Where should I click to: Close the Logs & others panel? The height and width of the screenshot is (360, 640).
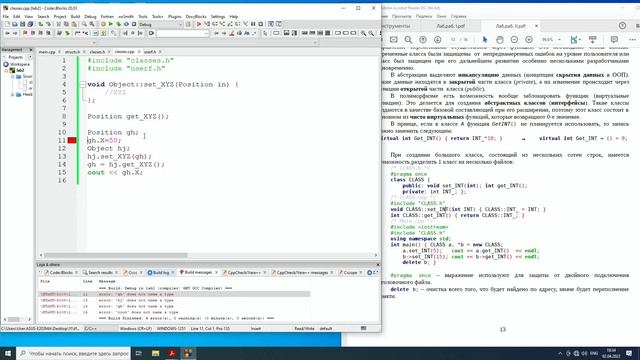coord(378,265)
